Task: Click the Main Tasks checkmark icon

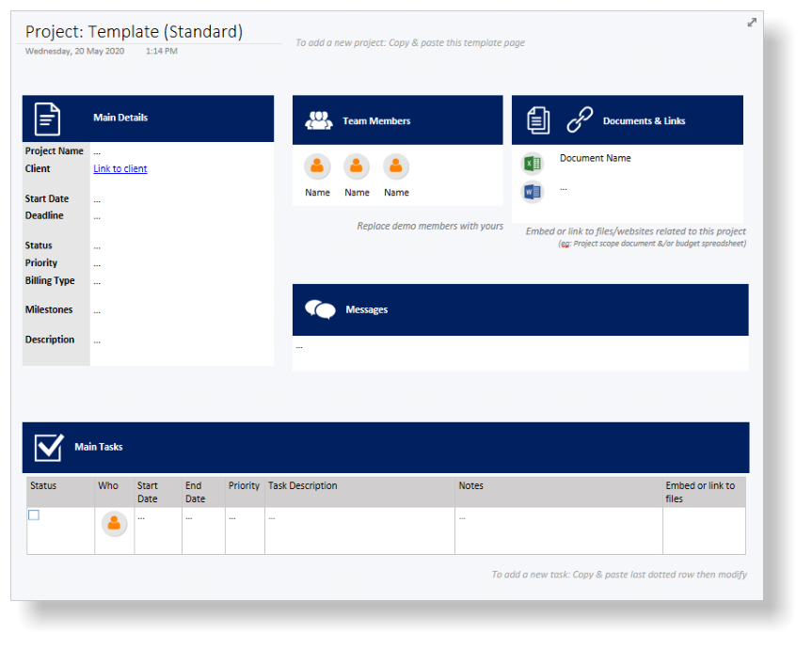Action: pos(49,447)
